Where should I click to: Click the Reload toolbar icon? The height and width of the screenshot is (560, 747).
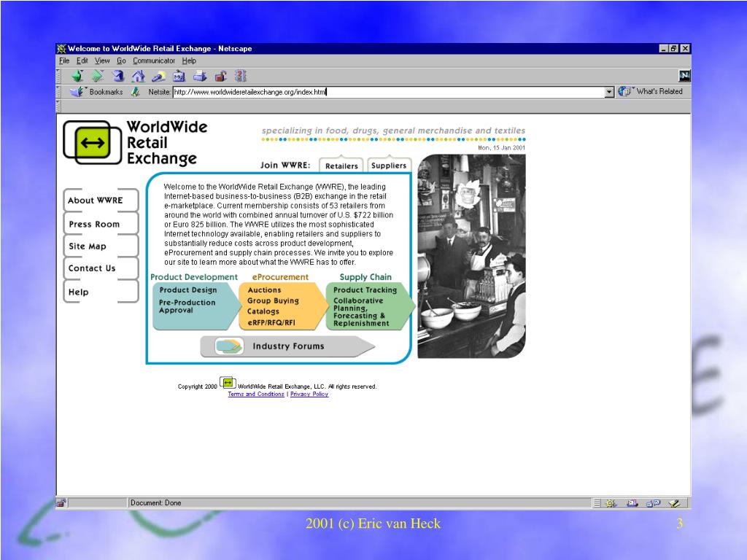[117, 76]
